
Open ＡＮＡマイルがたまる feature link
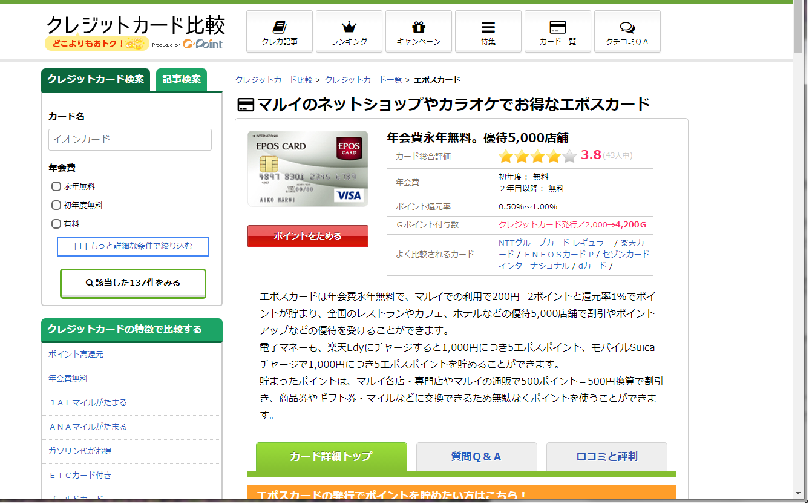tap(88, 427)
